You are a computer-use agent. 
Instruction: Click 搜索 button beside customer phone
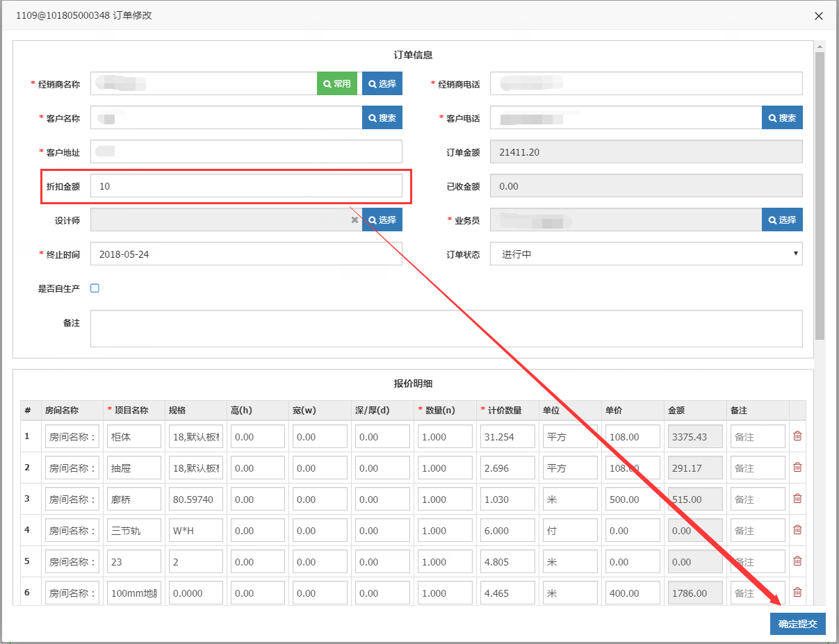point(782,118)
